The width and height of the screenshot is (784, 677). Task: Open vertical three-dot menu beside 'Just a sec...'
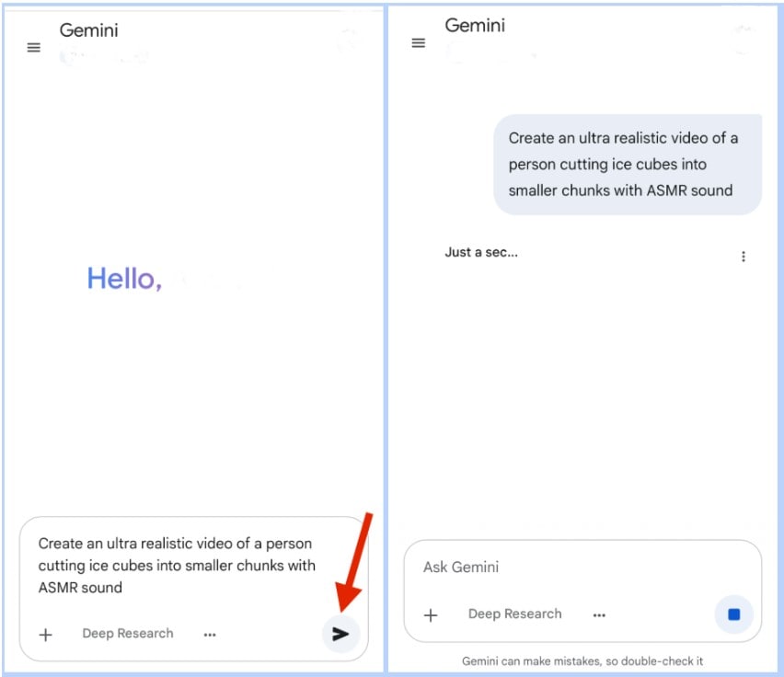click(744, 257)
